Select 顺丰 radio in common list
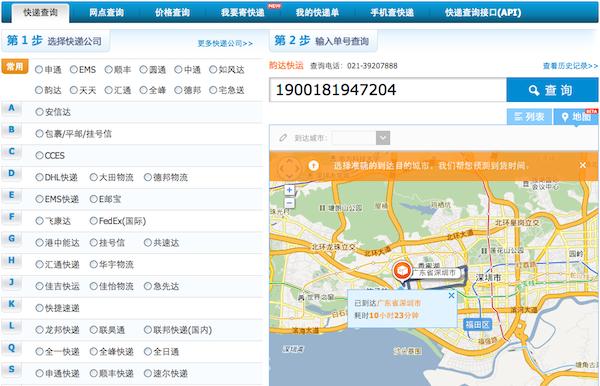This screenshot has width=600, height=386. point(109,70)
